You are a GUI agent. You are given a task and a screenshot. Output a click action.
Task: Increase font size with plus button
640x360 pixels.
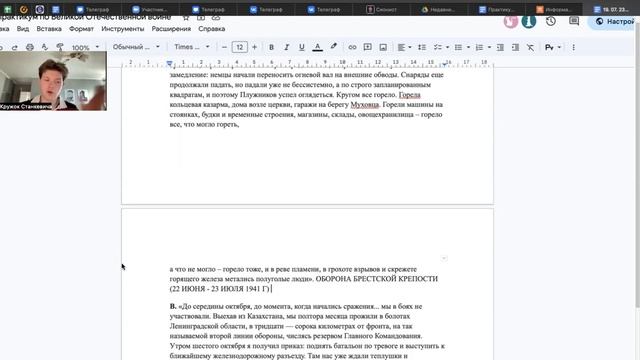[255, 47]
